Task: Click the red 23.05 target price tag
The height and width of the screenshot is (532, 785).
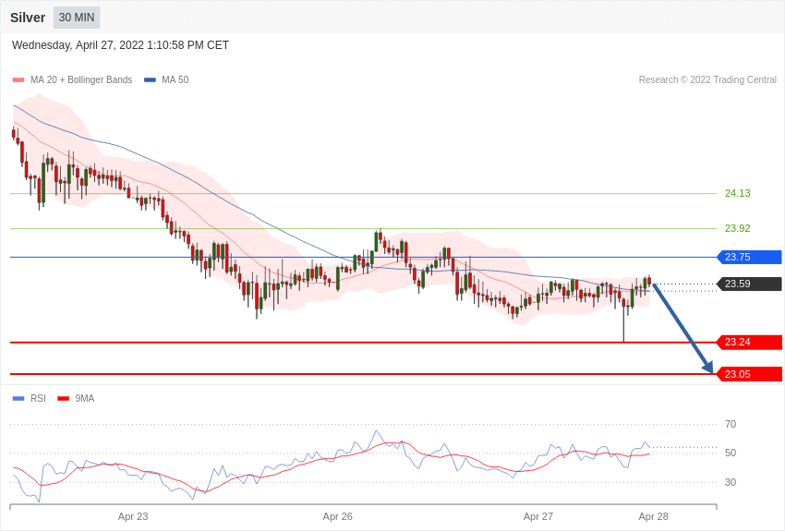Action: point(750,374)
